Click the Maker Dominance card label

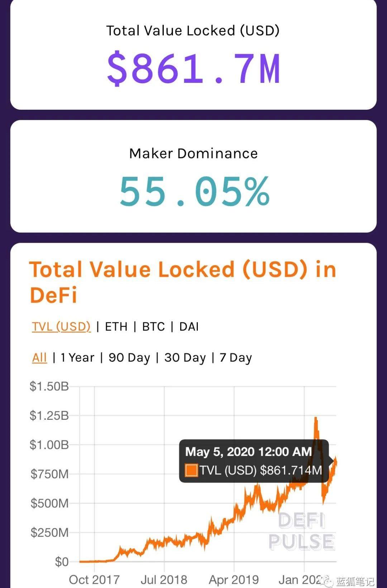(193, 153)
